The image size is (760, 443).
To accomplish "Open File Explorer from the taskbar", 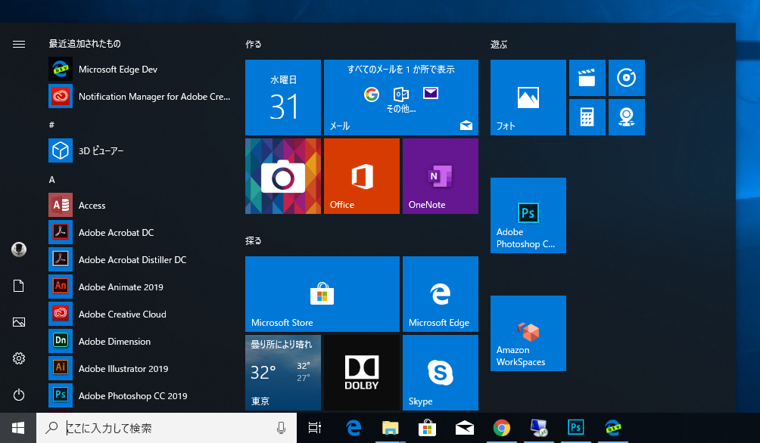I will [x=390, y=428].
